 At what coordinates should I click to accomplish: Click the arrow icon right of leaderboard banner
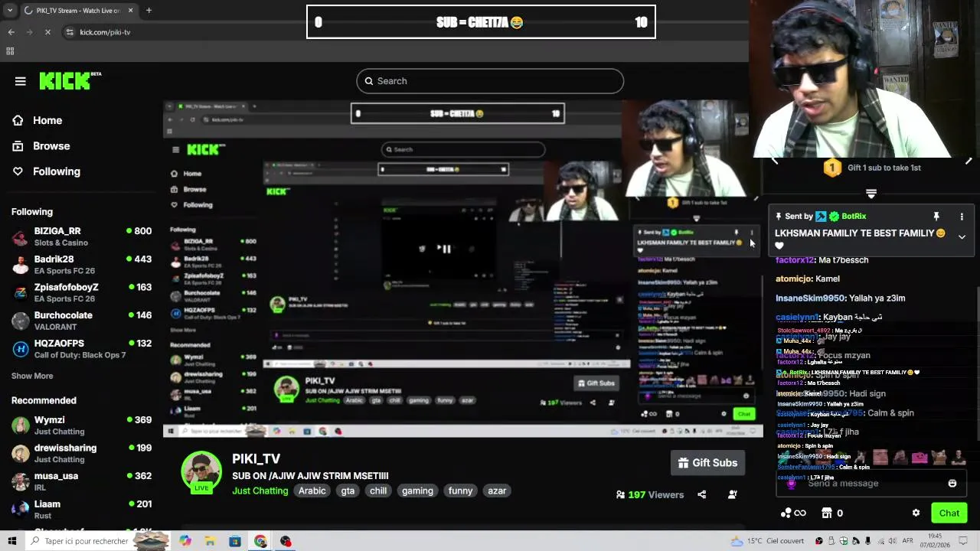(969, 161)
